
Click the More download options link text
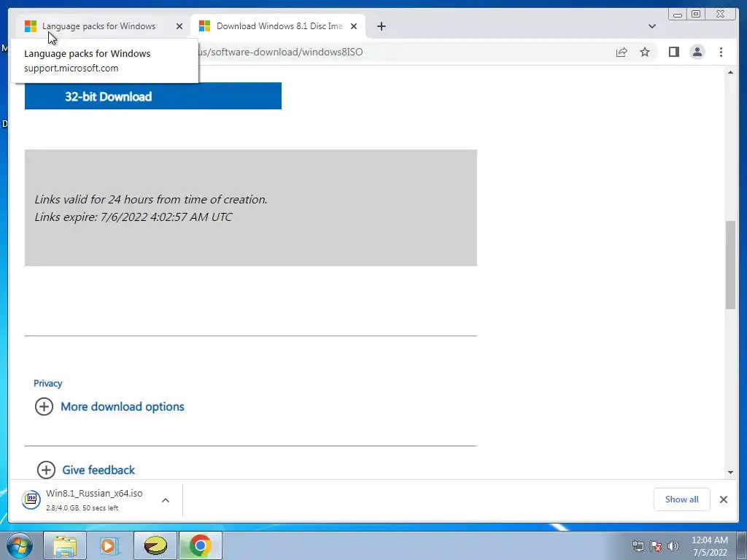coord(123,406)
